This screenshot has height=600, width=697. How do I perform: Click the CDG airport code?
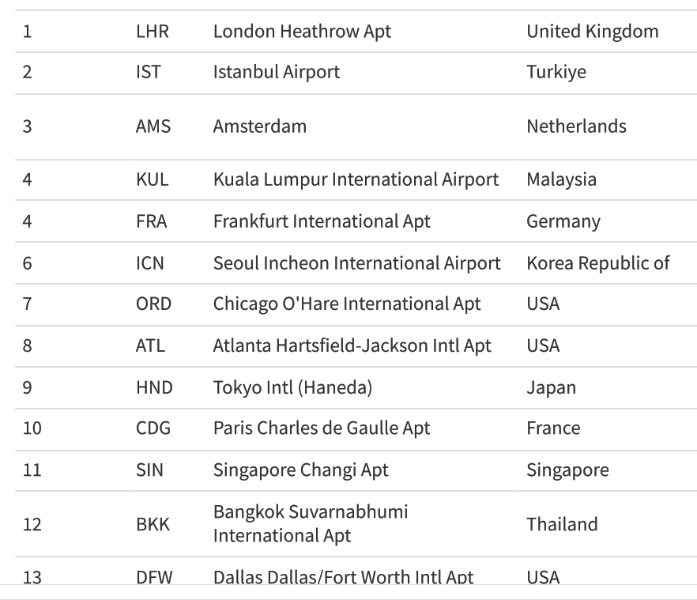pyautogui.click(x=153, y=428)
